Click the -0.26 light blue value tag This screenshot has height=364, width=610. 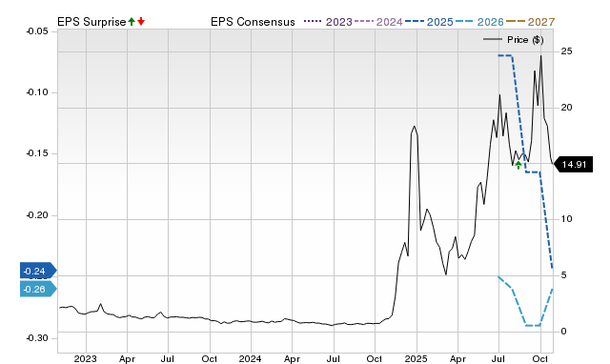[x=38, y=290]
